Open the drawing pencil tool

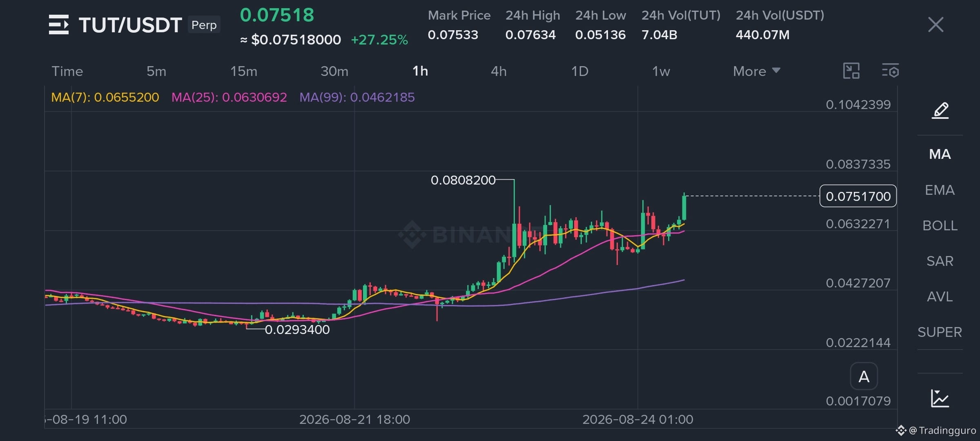click(x=940, y=110)
